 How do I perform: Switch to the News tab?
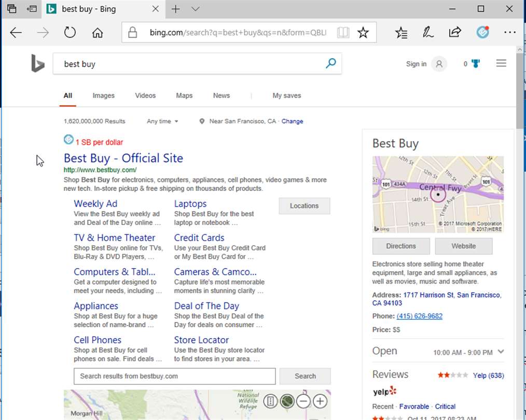(x=222, y=95)
